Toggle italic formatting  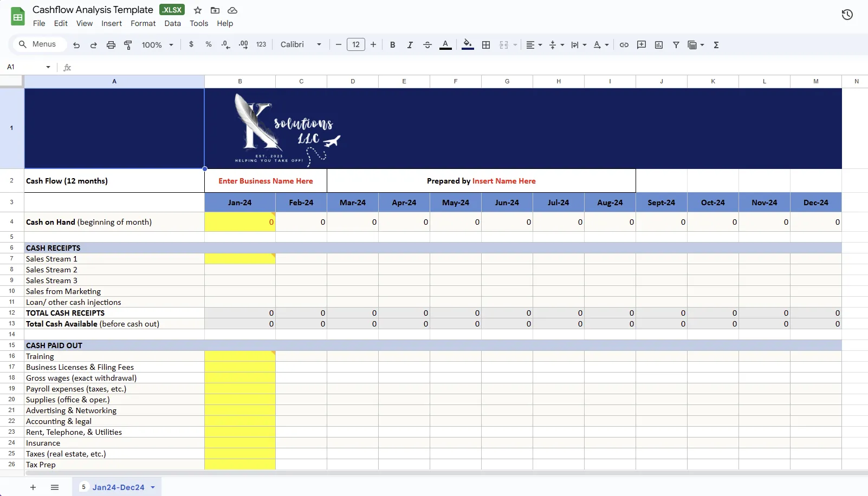point(410,44)
